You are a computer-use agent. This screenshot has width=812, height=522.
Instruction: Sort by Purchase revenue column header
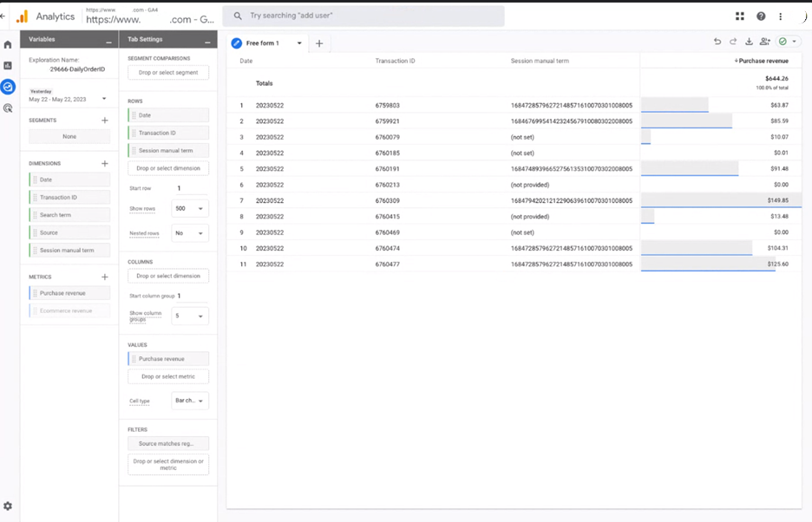point(762,61)
